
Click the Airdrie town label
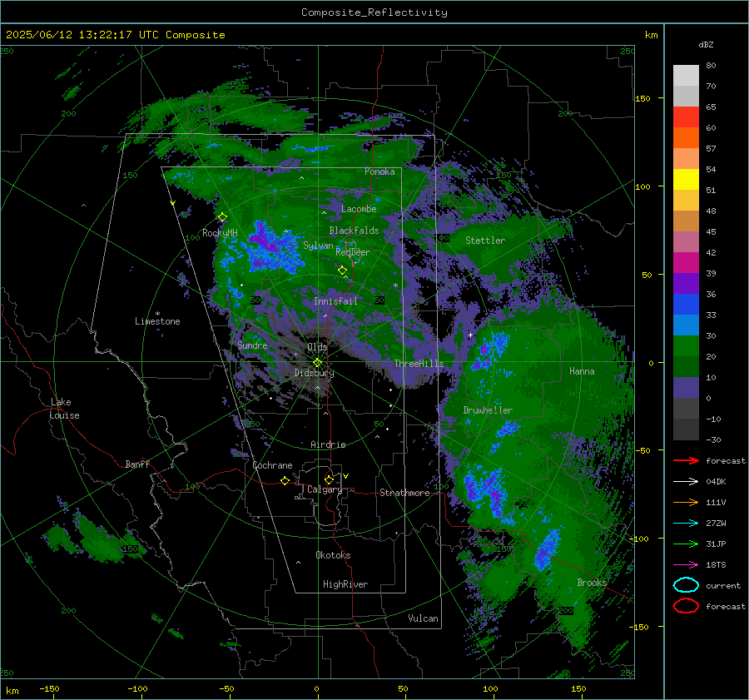click(x=328, y=444)
